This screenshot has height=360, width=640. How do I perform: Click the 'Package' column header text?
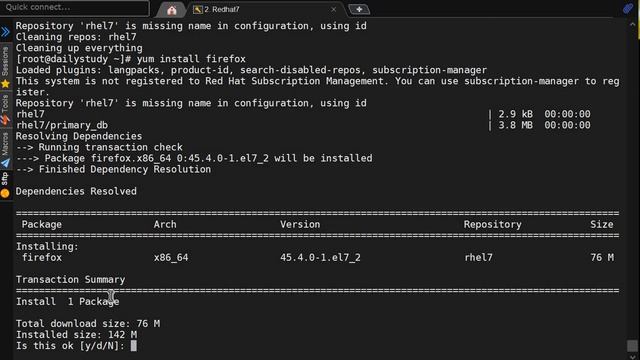click(42, 224)
